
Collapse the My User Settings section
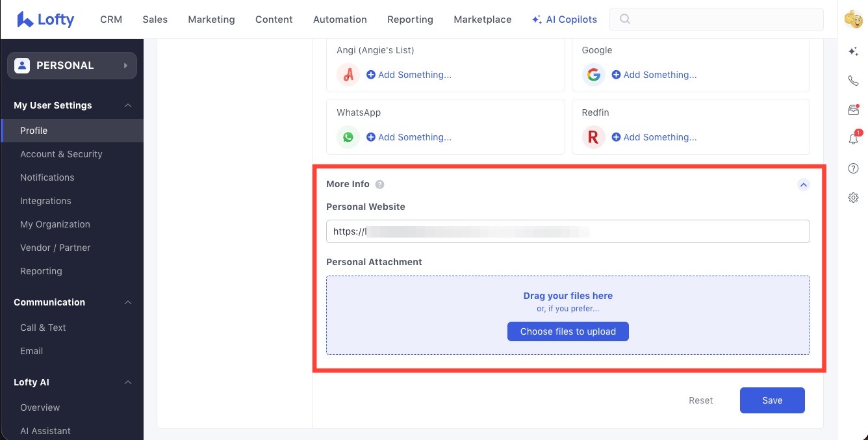tap(128, 105)
